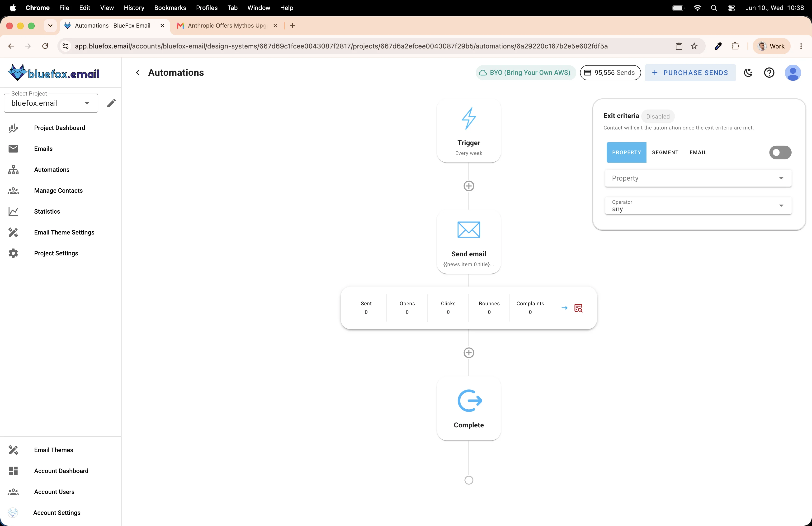Viewport: 812px width, 526px height.
Task: Click the Account Settings fox icon
Action: coord(13,513)
